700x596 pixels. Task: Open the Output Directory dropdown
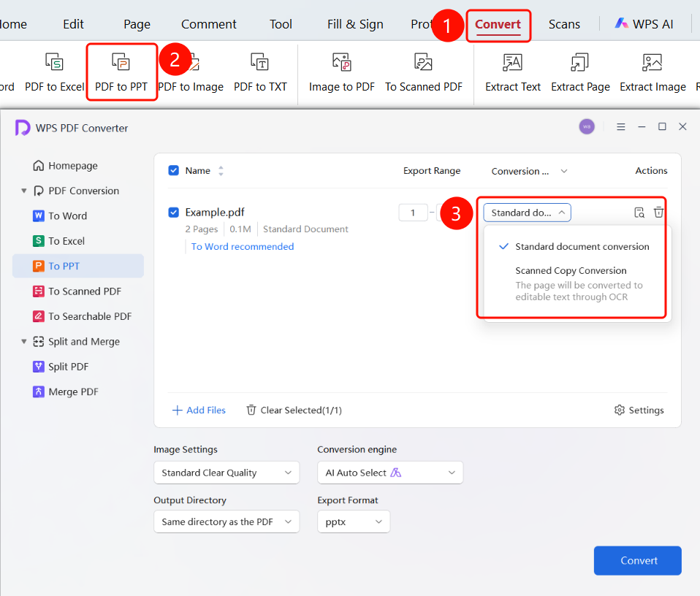[x=227, y=521]
